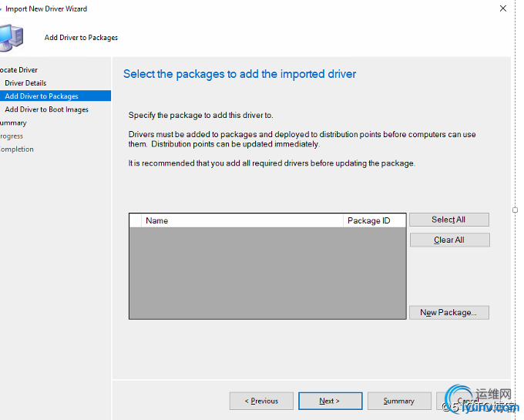Go to the Driver Details step
Image resolution: width=524 pixels, height=420 pixels.
25,83
